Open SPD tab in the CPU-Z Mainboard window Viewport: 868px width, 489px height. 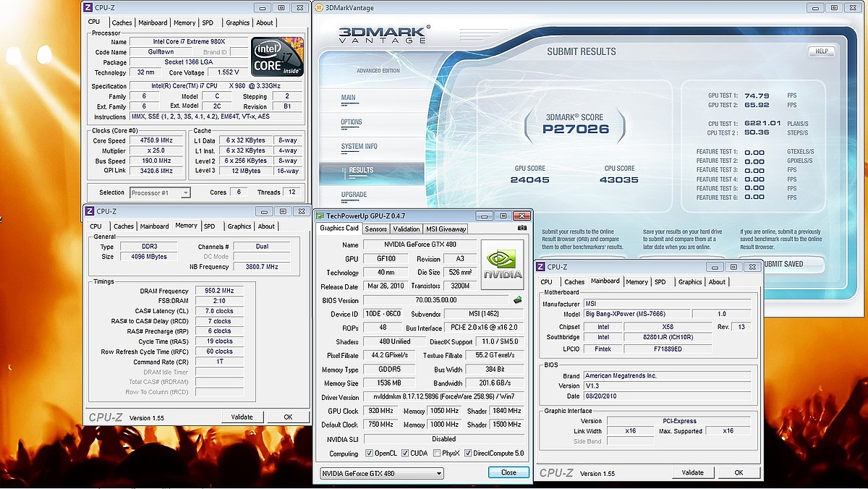(x=660, y=282)
